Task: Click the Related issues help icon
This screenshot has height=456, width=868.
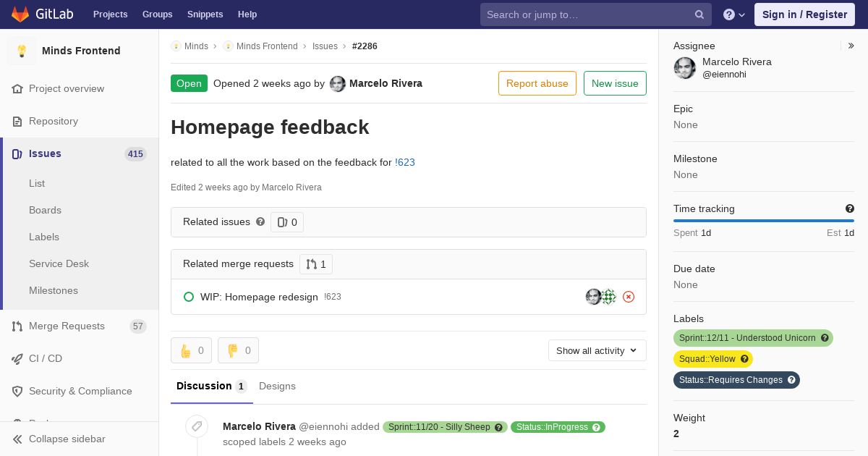Action: 260,221
